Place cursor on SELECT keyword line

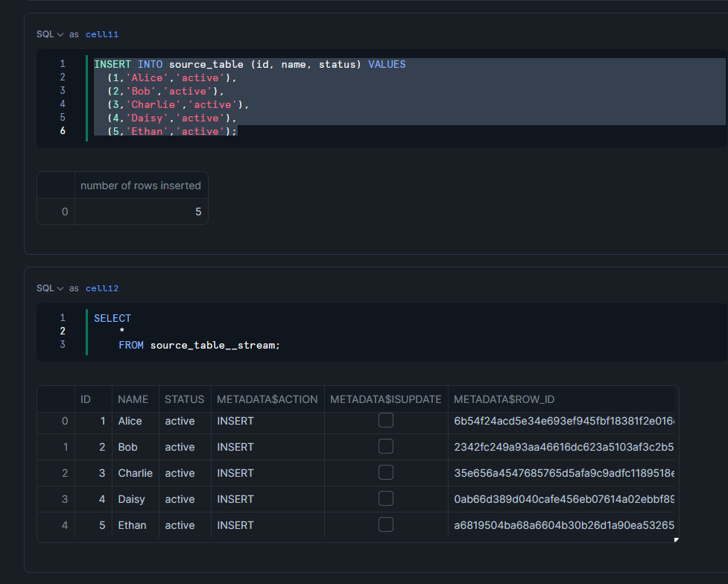(113, 319)
